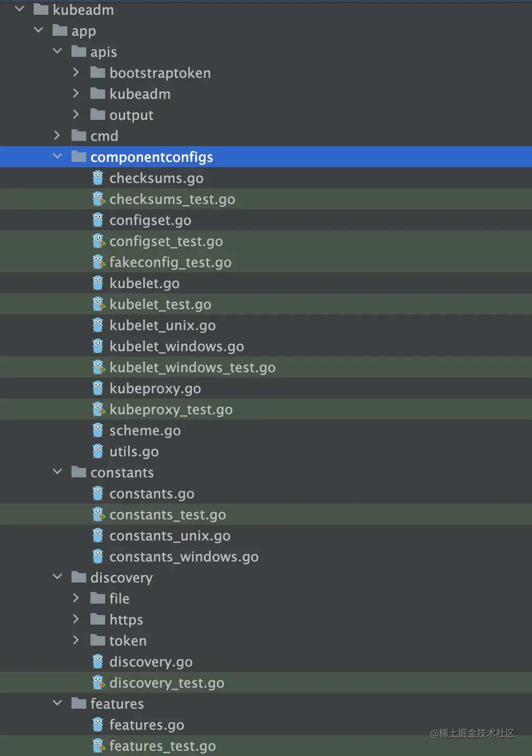Click the discovery_test.go test icon

(x=98, y=682)
